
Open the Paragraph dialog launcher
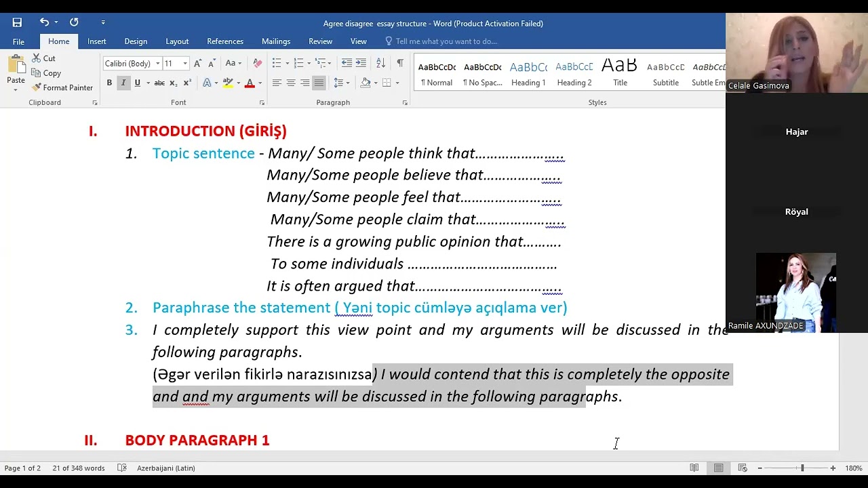pos(405,102)
